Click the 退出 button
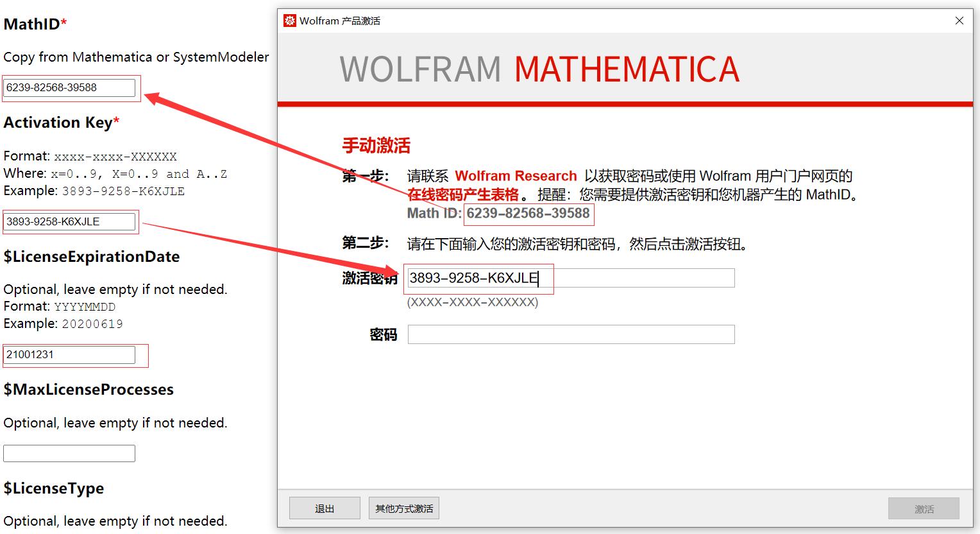 tap(325, 508)
